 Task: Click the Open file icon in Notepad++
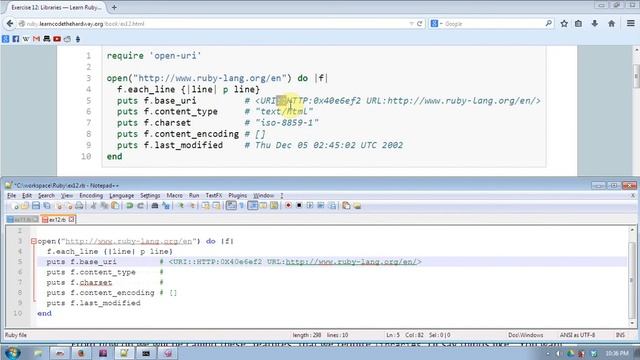(x=24, y=206)
